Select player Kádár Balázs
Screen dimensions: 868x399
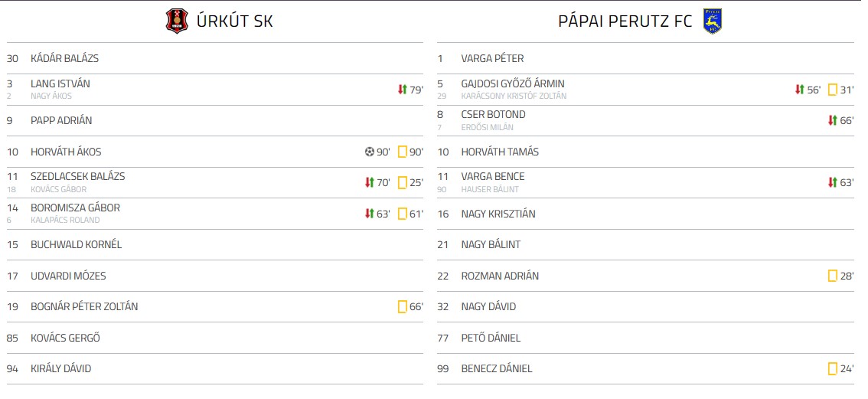tap(64, 58)
